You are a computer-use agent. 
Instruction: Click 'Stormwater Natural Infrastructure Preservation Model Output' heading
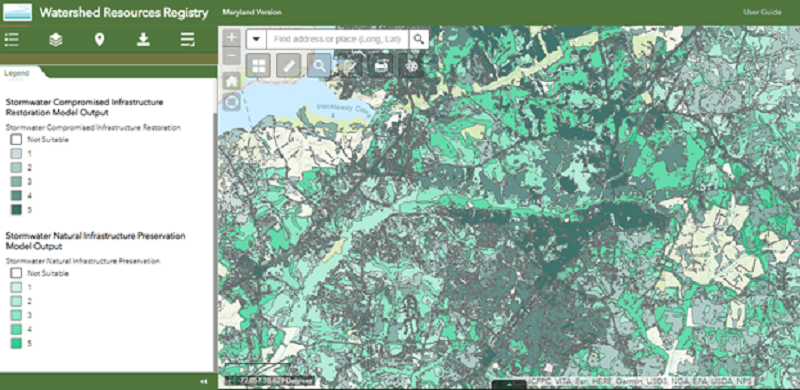(x=95, y=241)
